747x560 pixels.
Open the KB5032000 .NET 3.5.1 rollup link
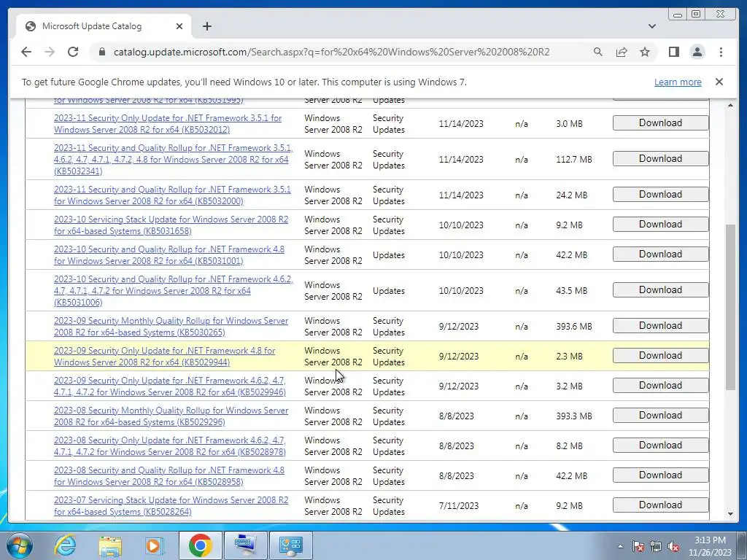coord(172,195)
